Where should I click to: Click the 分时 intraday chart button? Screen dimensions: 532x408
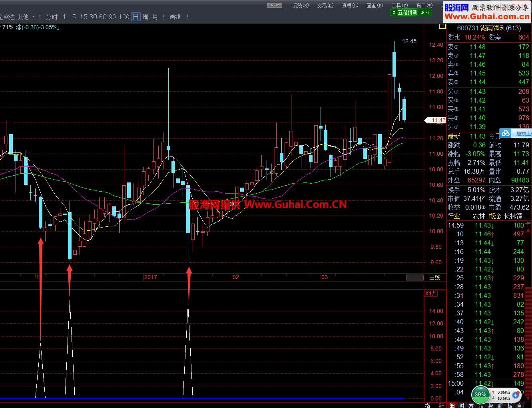point(52,17)
